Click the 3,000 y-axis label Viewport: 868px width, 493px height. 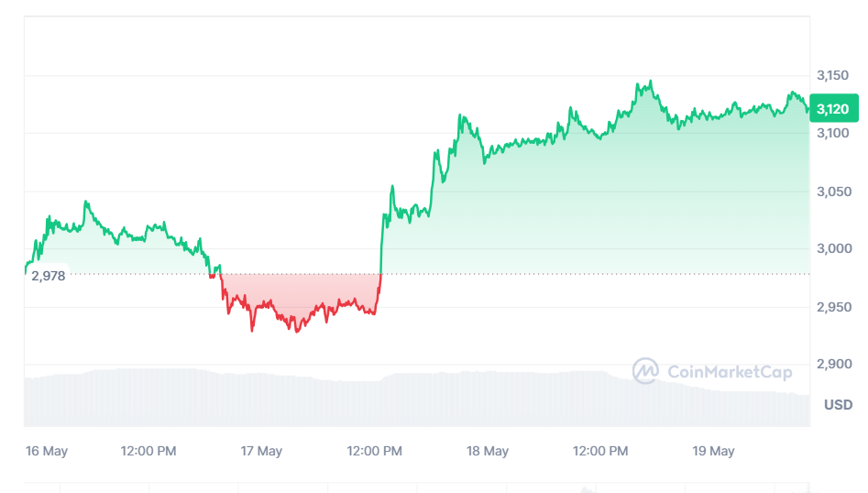coord(834,248)
